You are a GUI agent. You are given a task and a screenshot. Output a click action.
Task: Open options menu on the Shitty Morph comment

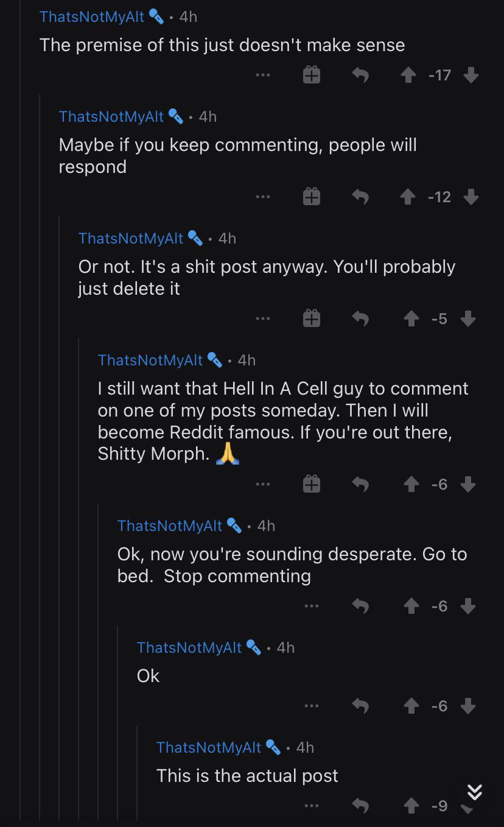[262, 484]
